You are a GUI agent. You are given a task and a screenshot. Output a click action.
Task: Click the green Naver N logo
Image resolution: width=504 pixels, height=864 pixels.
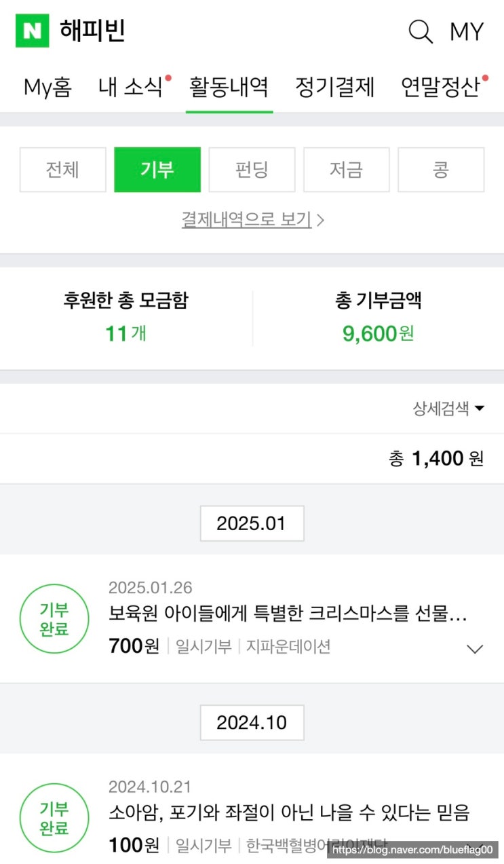(33, 31)
